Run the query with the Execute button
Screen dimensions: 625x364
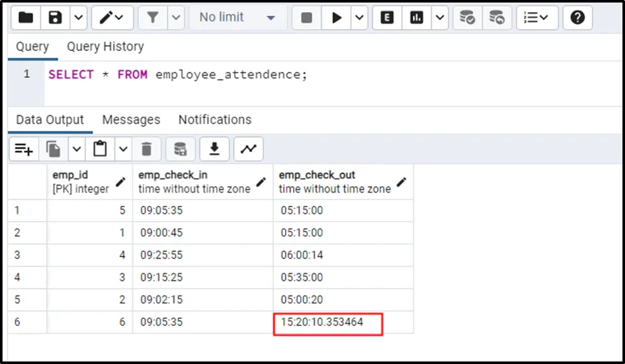[336, 17]
